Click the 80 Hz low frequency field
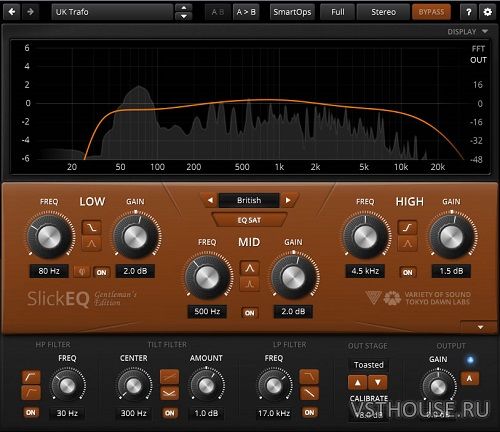The image size is (500, 432). point(49,271)
